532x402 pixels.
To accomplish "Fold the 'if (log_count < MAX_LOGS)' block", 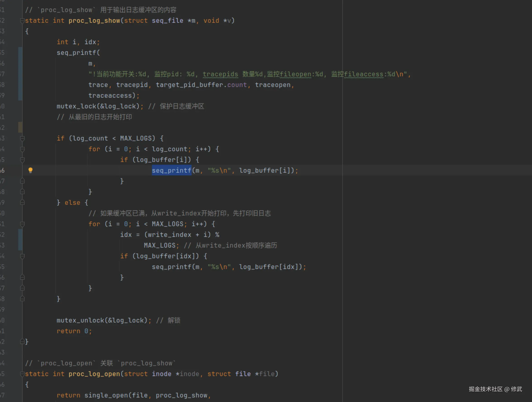I will (22, 138).
